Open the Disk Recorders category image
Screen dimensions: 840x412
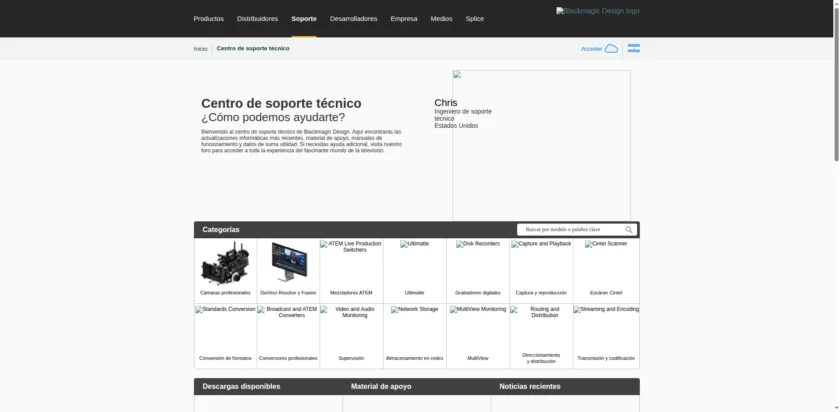[478, 244]
